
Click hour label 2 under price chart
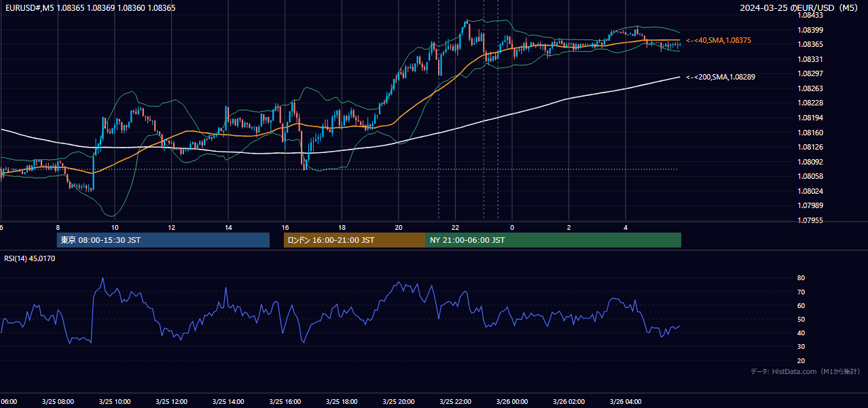coord(569,228)
